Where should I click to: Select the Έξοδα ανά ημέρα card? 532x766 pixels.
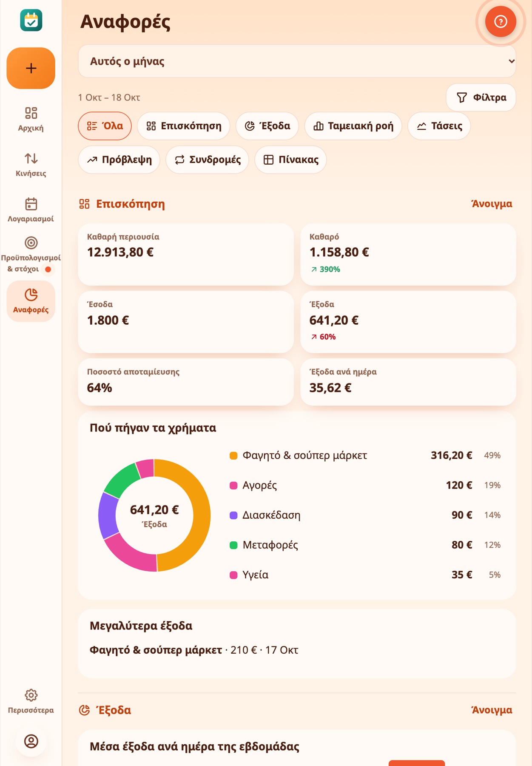[408, 382]
